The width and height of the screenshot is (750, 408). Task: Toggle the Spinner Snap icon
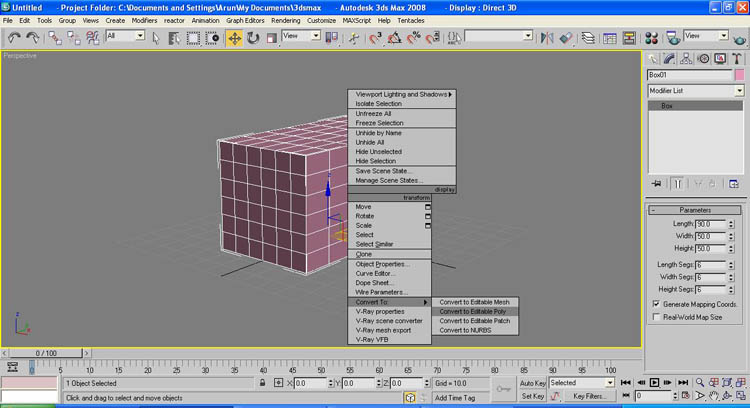[x=433, y=38]
